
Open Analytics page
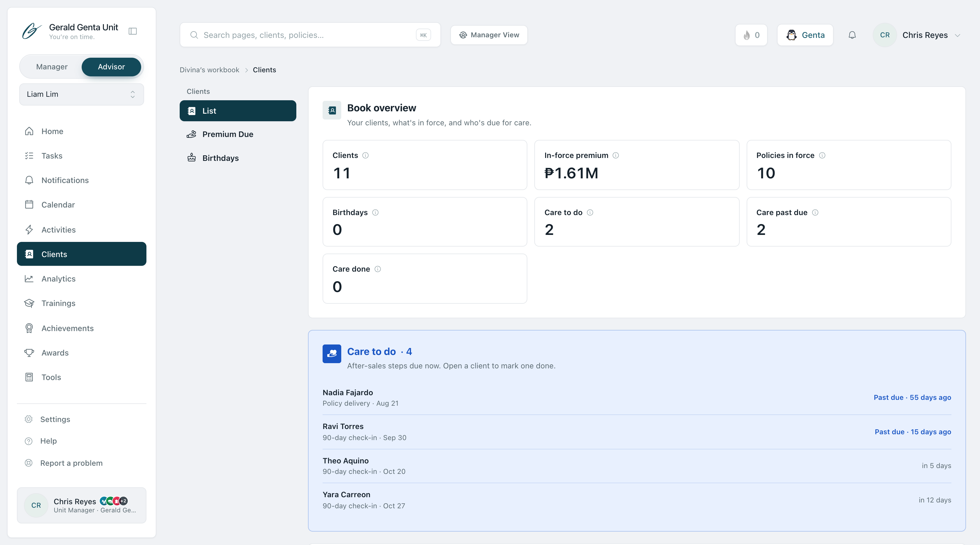81,279
